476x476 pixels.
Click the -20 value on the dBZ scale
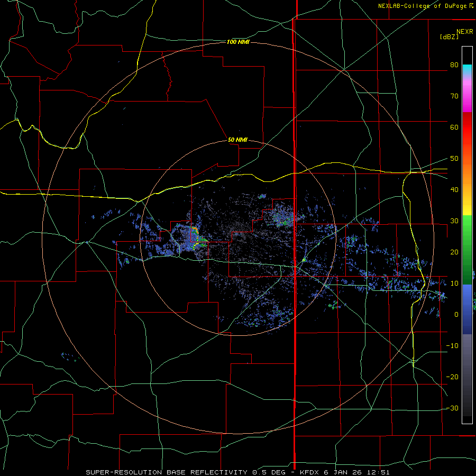(x=452, y=377)
